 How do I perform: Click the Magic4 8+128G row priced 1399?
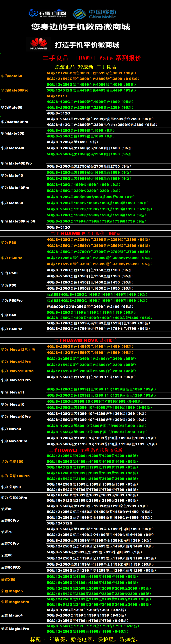click(108, 610)
